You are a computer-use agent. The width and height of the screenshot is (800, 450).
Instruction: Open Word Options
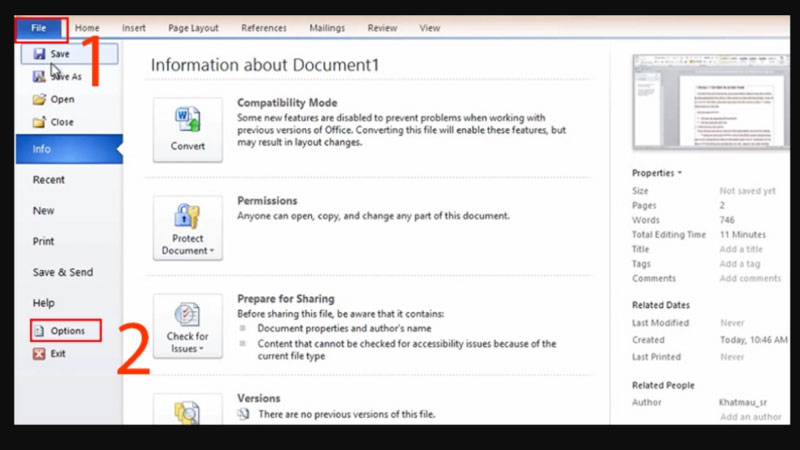click(66, 331)
